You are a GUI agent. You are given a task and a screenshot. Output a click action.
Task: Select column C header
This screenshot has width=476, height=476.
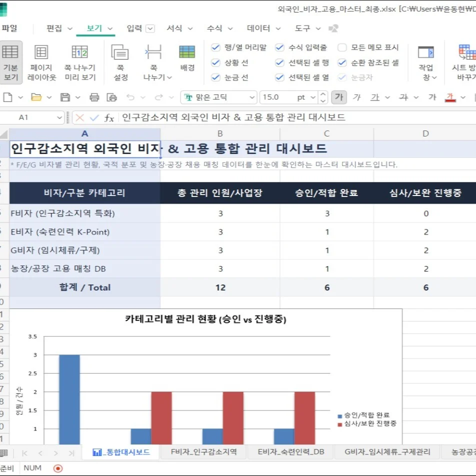[326, 133]
